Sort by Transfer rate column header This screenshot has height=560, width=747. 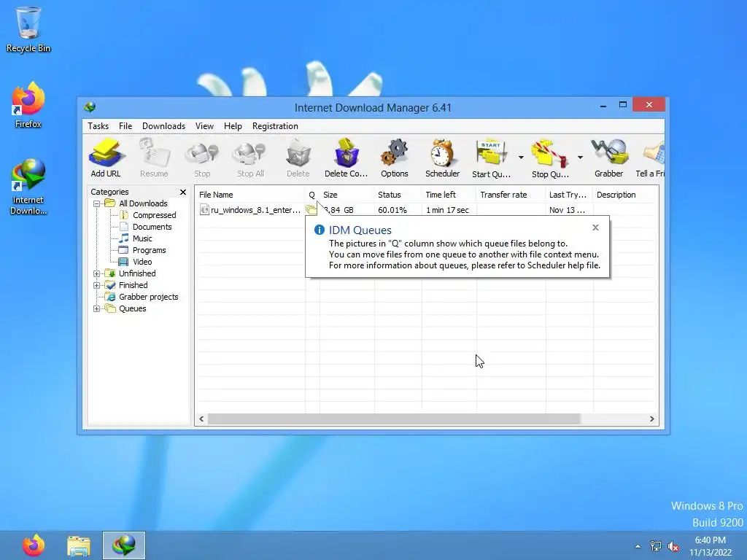(x=511, y=195)
